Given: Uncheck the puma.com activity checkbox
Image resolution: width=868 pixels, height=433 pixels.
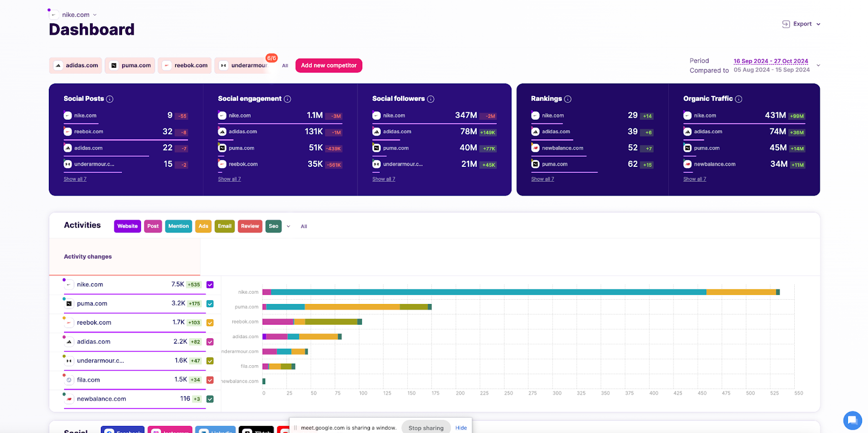Looking at the screenshot, I should click(210, 303).
